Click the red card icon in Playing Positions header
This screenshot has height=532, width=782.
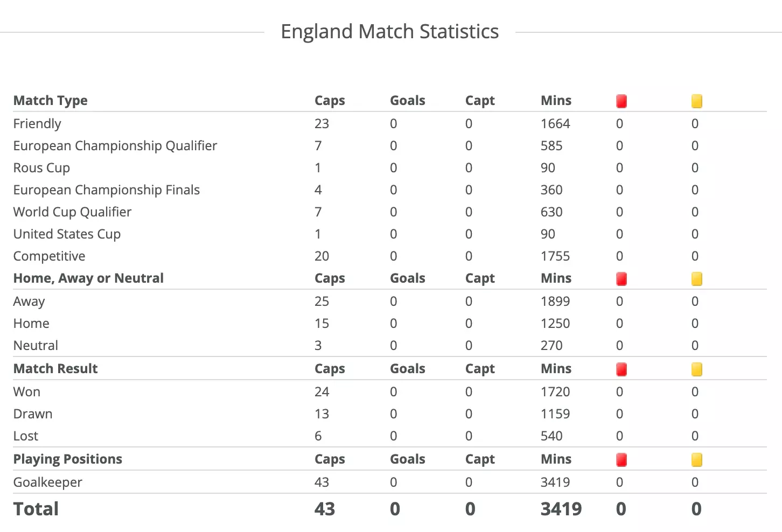622,460
